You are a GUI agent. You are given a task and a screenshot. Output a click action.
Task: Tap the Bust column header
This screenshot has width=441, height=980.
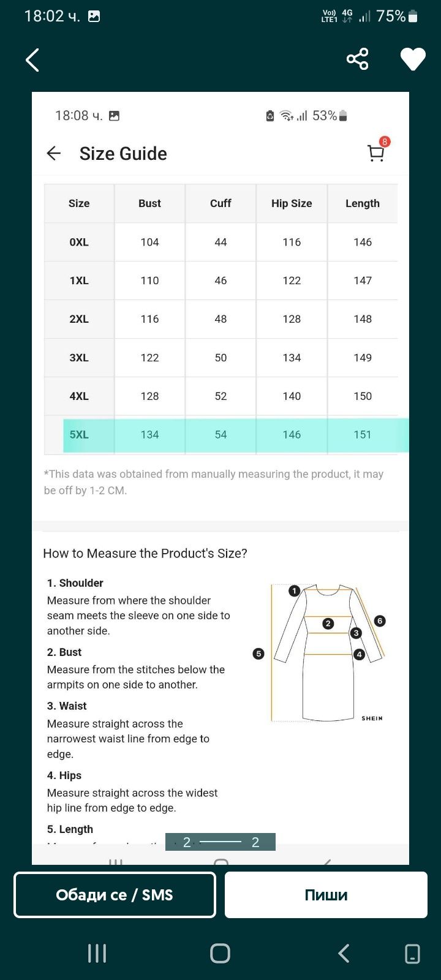tap(149, 203)
